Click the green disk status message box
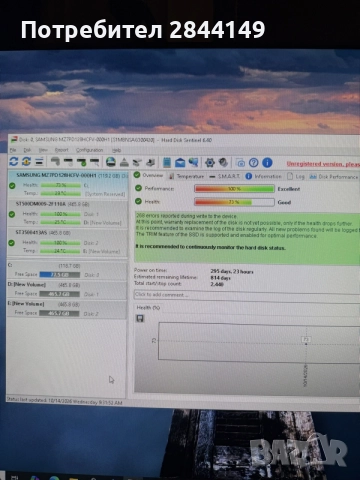Image resolution: width=360 pixels, height=480 pixels. point(247,238)
